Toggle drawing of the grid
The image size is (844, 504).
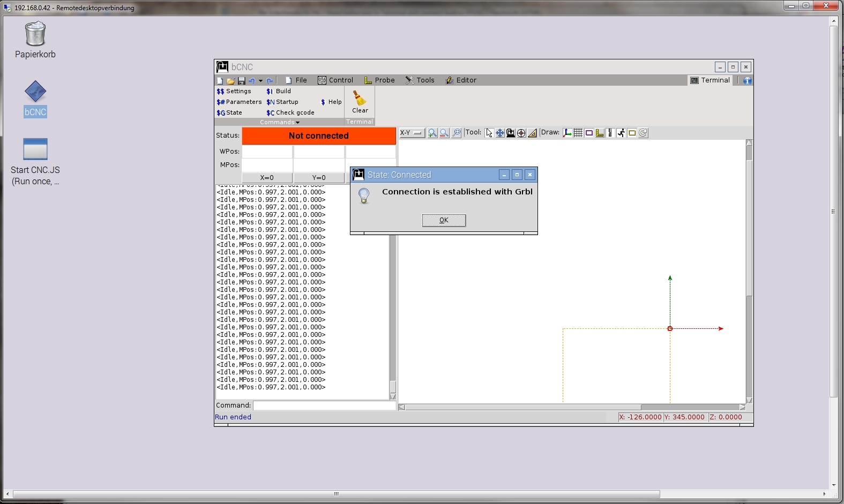578,133
